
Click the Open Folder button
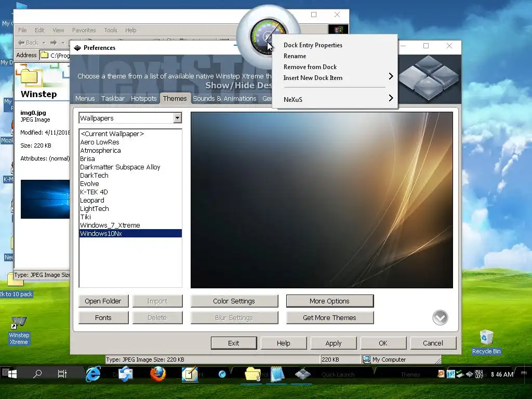tap(103, 301)
